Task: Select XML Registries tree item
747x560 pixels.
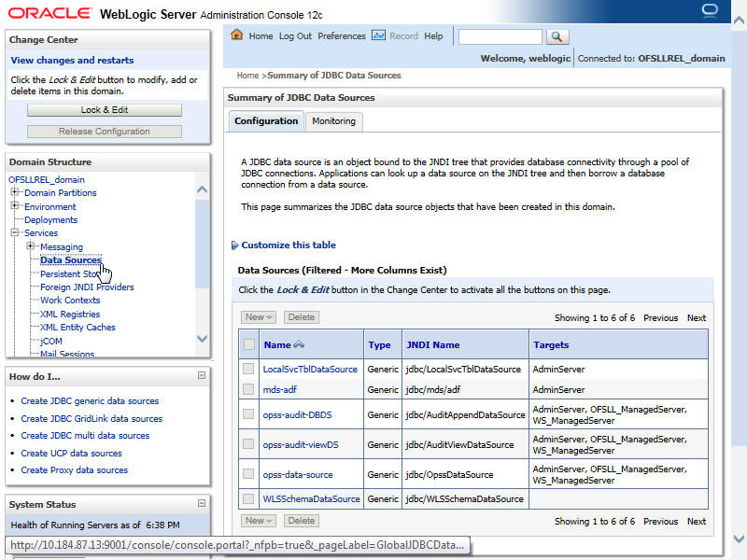Action: tap(70, 315)
